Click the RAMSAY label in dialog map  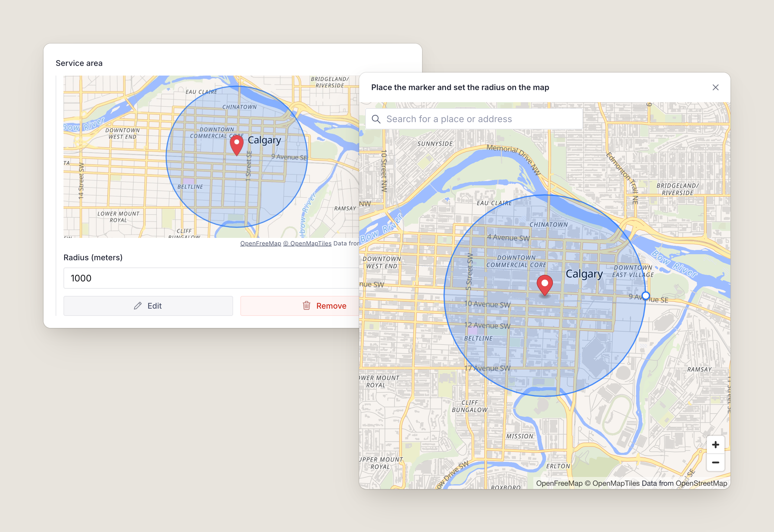pyautogui.click(x=699, y=369)
